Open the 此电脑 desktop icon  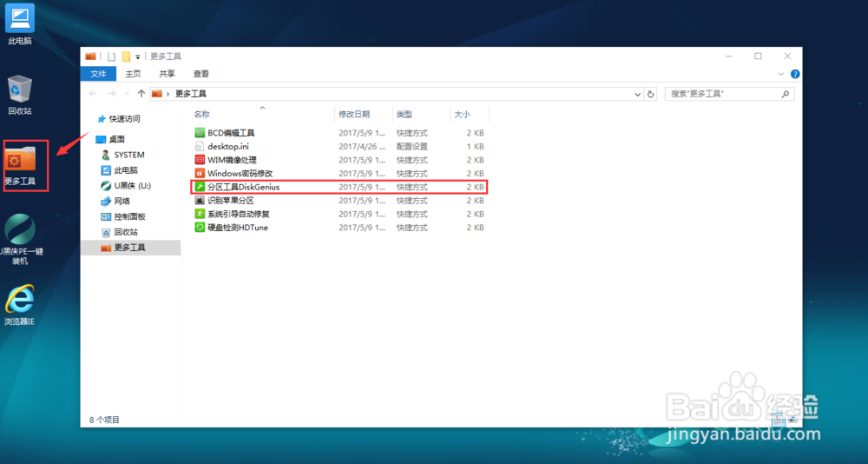pos(20,24)
